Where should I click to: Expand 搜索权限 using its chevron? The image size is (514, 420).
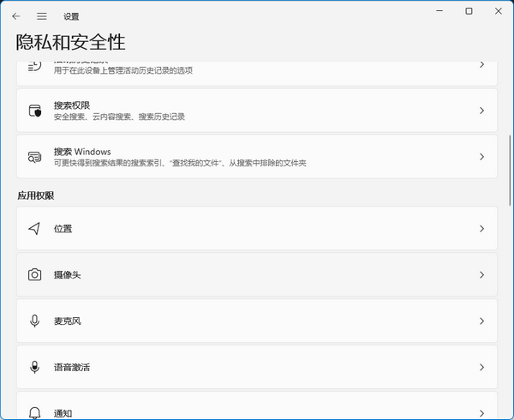(481, 111)
